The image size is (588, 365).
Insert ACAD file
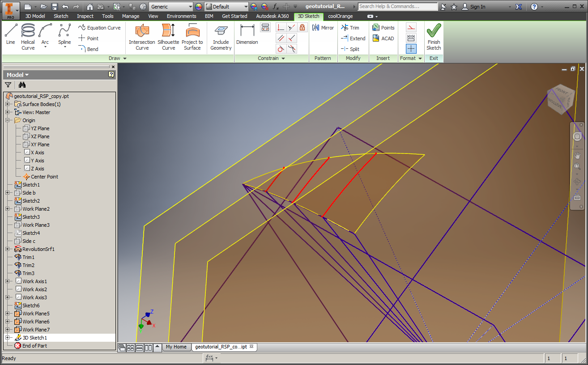pyautogui.click(x=383, y=38)
